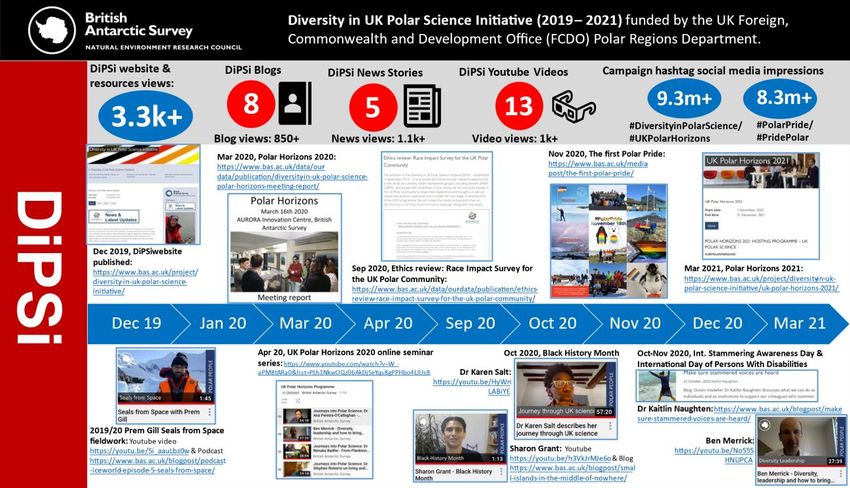The height and width of the screenshot is (488, 850).
Task: Select the Sep 20 timeline arrow
Action: click(470, 324)
